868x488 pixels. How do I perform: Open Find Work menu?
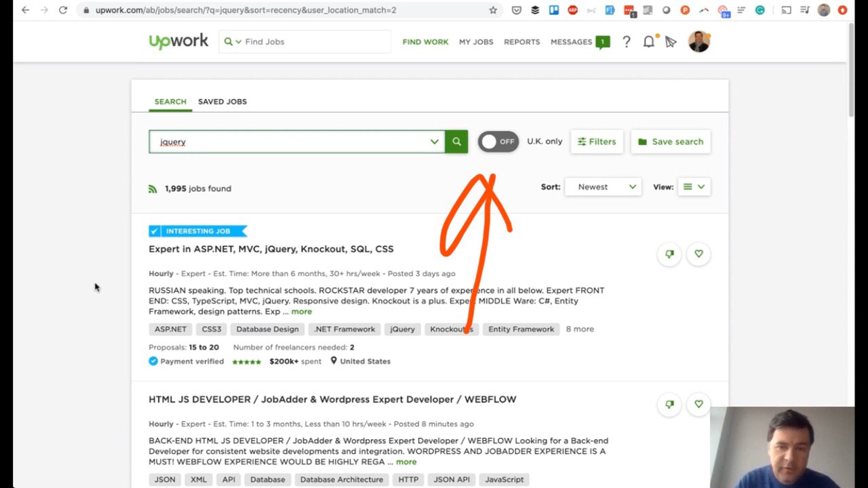point(425,42)
